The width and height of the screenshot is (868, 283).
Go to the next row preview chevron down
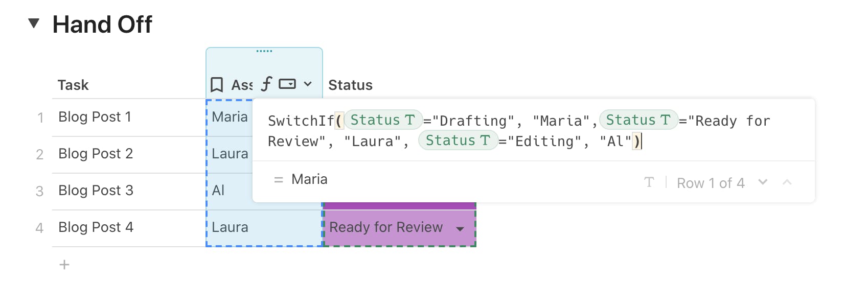pos(763,182)
